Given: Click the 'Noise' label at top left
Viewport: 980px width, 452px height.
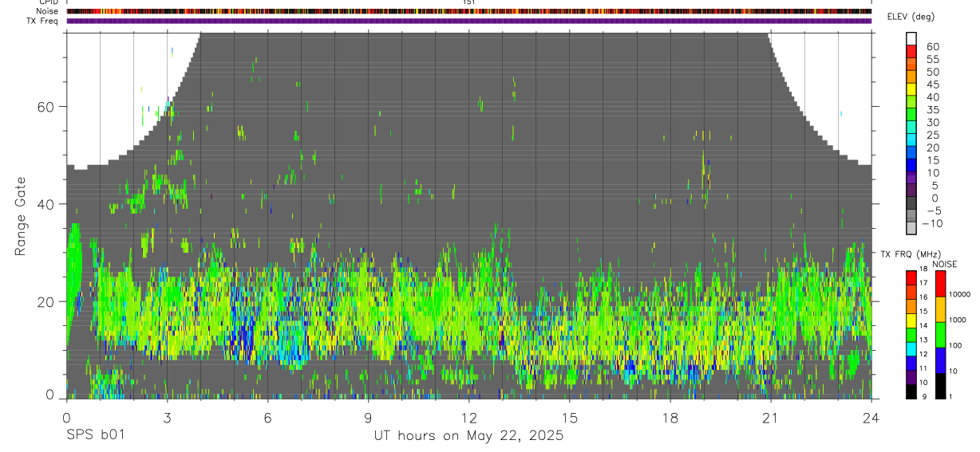Looking at the screenshot, I should (48, 11).
